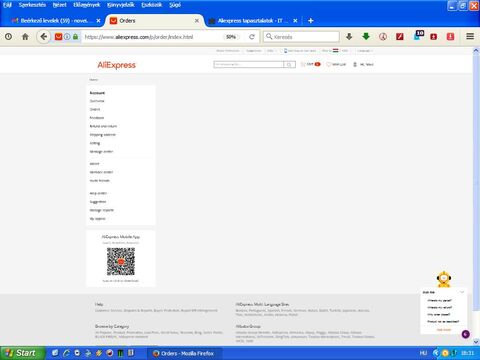Go back to the previous page
The image size is (480, 360).
click(x=43, y=37)
